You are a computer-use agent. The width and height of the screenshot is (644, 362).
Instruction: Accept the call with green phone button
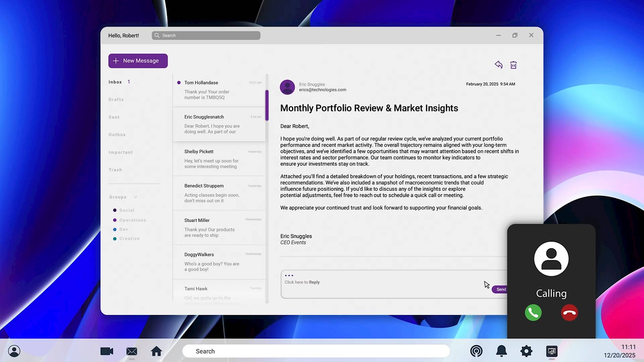click(x=533, y=313)
